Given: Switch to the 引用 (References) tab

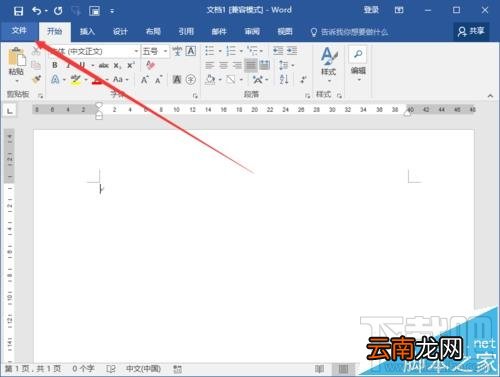Looking at the screenshot, I should (186, 32).
